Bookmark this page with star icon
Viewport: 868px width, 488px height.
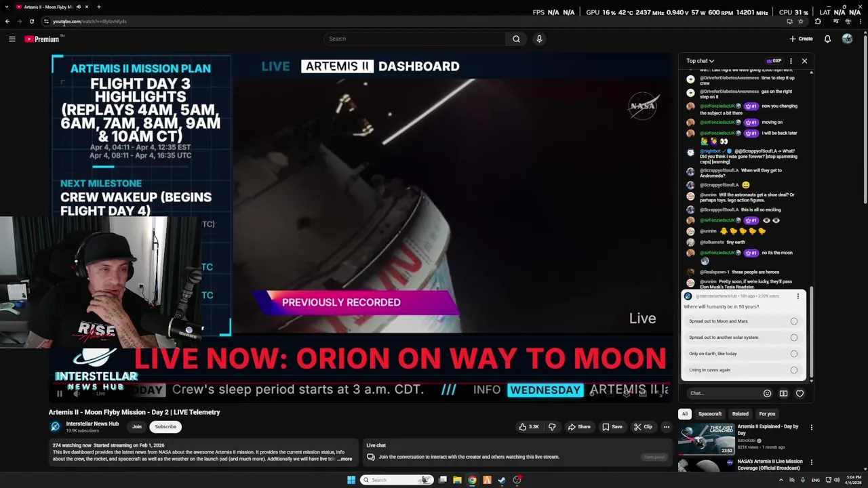coord(801,21)
